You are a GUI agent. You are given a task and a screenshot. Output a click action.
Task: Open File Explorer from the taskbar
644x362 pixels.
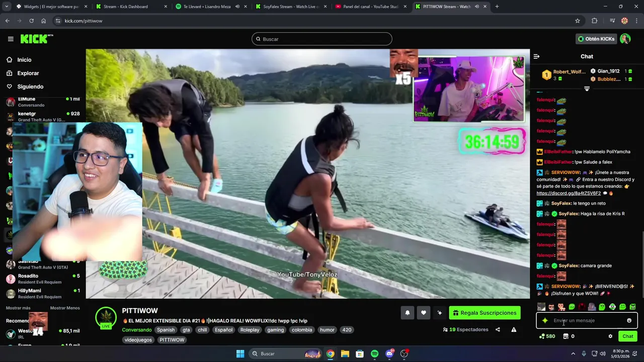(345, 354)
